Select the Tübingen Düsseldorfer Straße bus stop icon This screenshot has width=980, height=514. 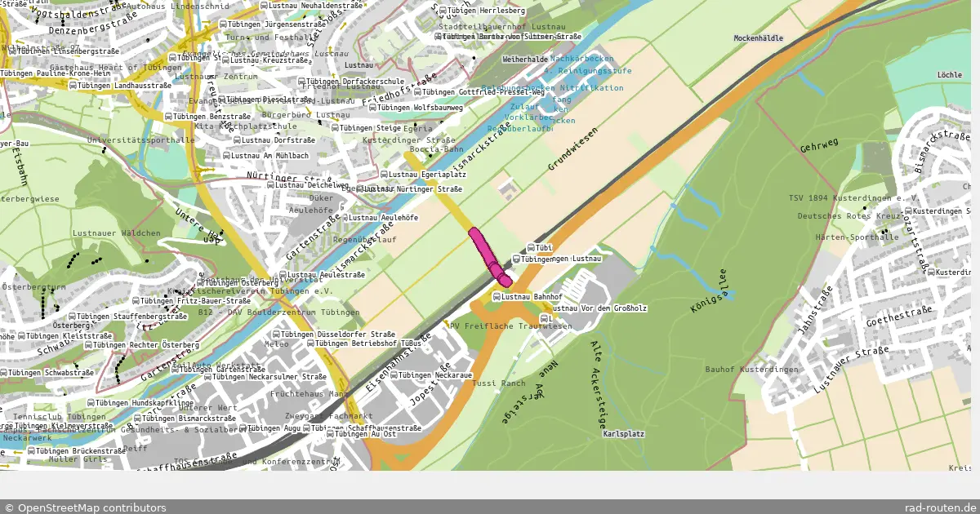[275, 335]
